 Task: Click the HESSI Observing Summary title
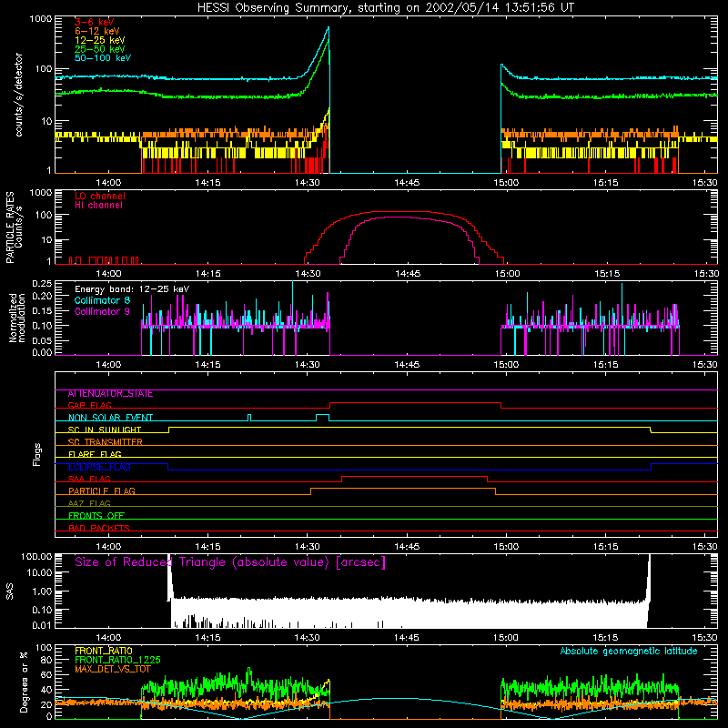[x=385, y=7]
